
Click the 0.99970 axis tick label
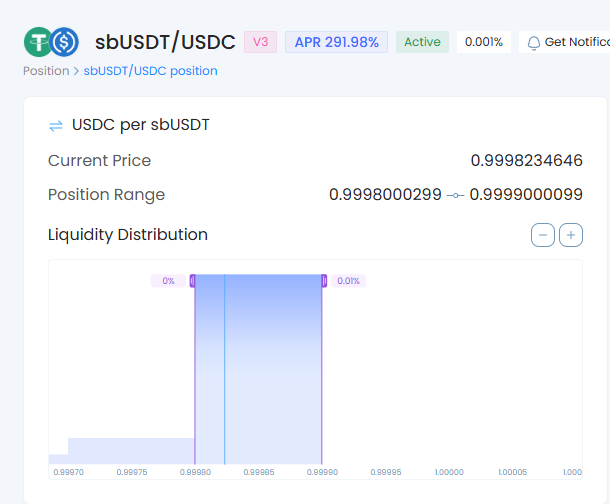[x=68, y=472]
